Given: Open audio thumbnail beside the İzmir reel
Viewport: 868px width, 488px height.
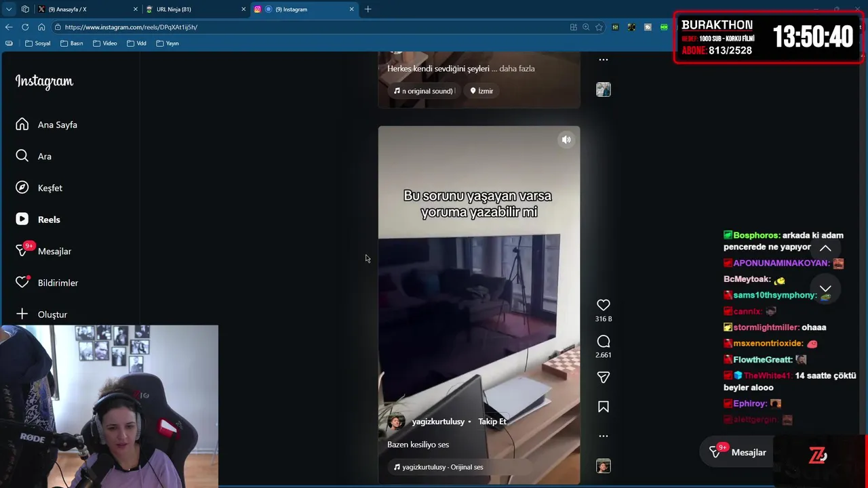Looking at the screenshot, I should tap(604, 89).
